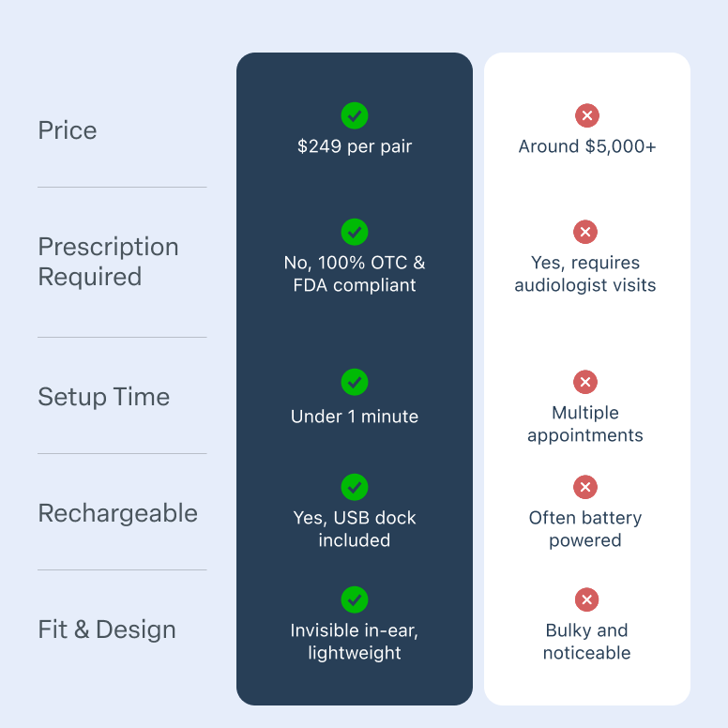Screen dimensions: 728x728
Task: Select the Prescription Required row label
Action: (108, 262)
